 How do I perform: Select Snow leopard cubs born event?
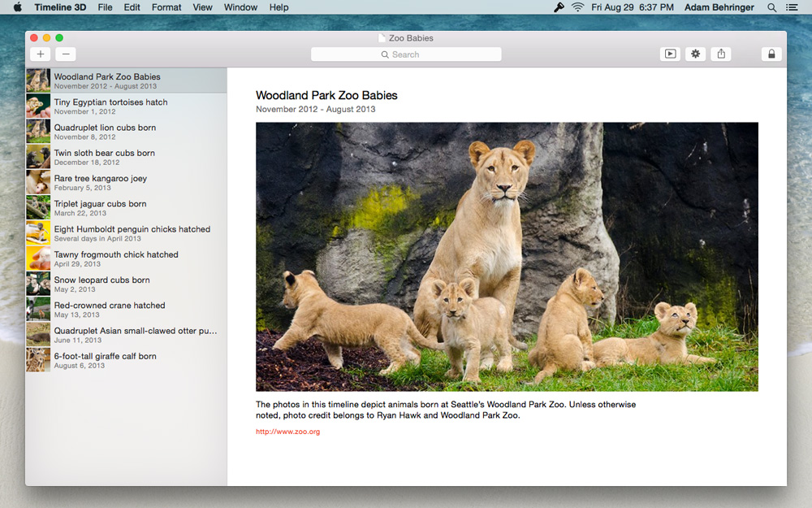click(x=127, y=284)
